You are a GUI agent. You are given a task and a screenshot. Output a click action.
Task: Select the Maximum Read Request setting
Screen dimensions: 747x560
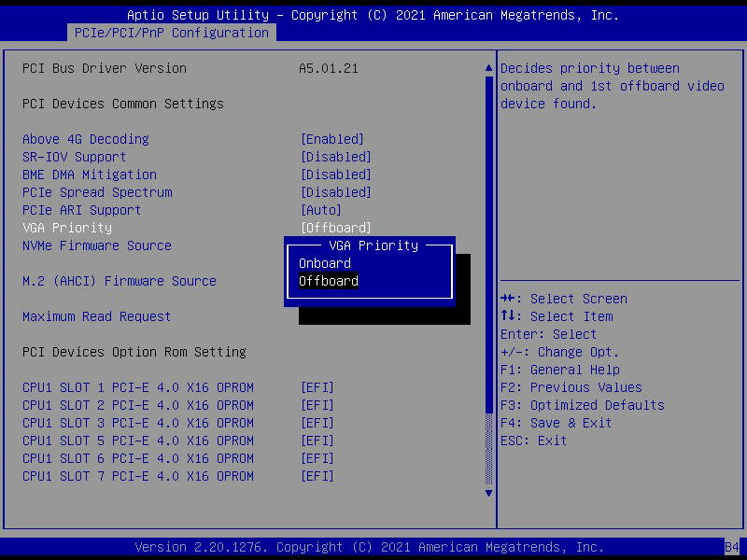tap(97, 316)
